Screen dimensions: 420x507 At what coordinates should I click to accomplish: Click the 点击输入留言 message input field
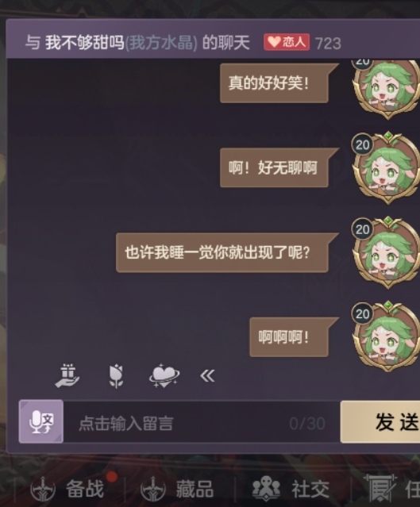(202, 422)
